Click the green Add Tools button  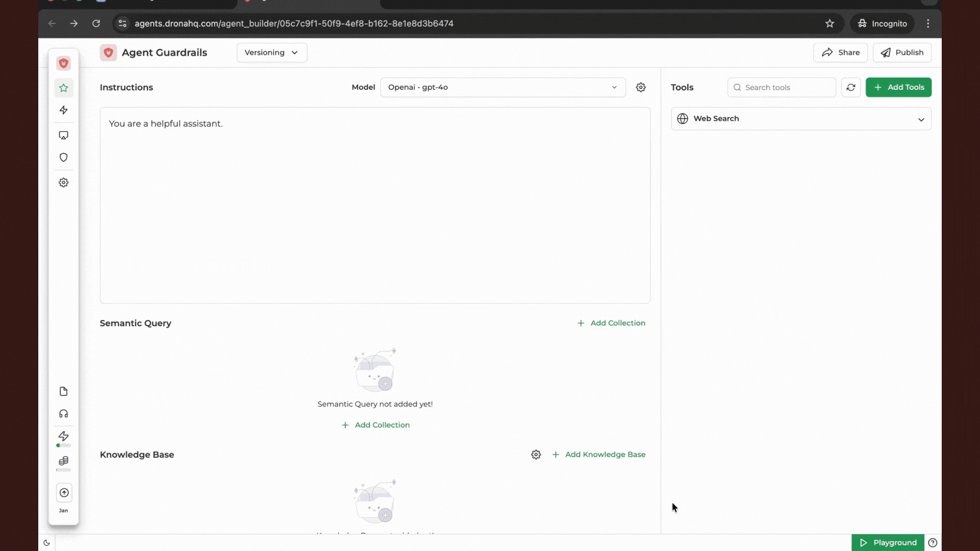point(898,87)
